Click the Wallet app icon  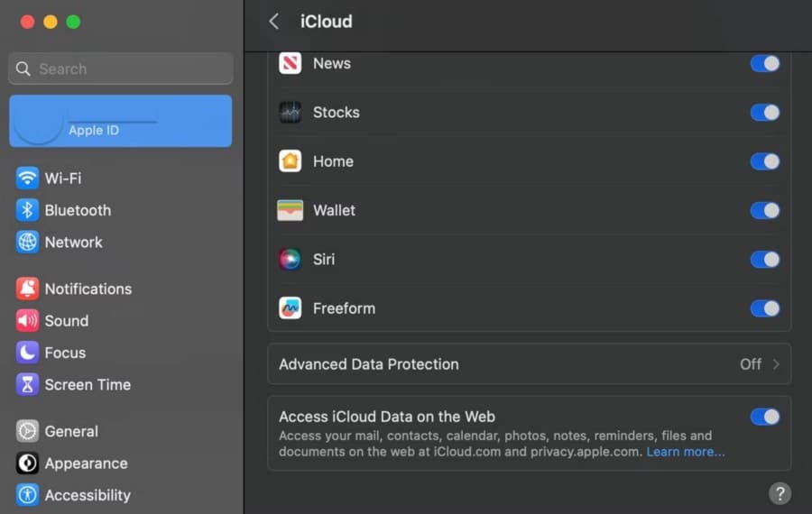(290, 210)
